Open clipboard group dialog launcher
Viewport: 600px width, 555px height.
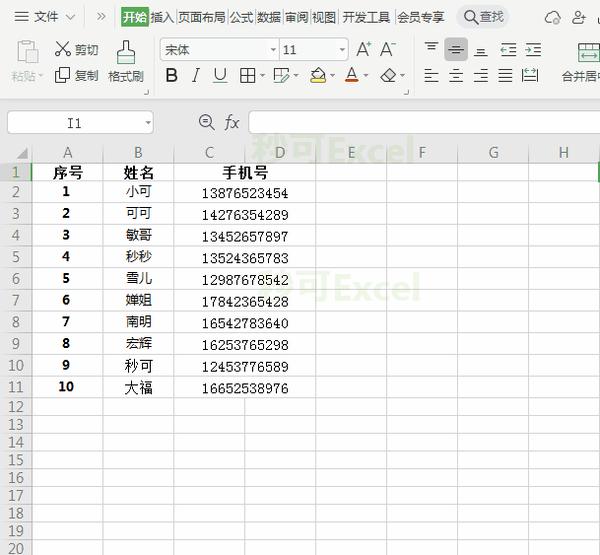(146, 92)
